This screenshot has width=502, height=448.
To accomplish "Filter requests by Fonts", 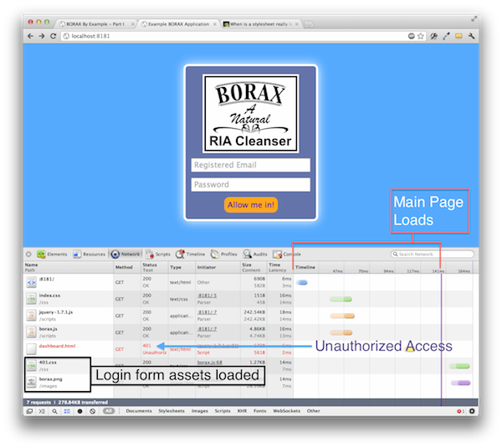I will tap(259, 411).
